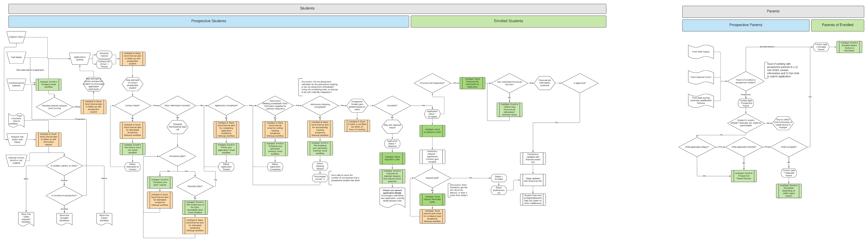Click the Status: Attempted to Contact box
The width and height of the screenshot is (868, 242).
[132, 167]
